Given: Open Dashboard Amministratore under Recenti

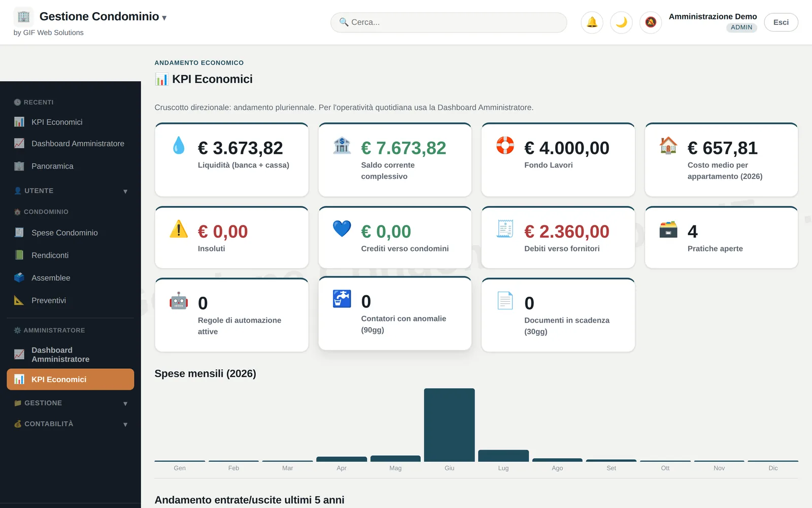Looking at the screenshot, I should pyautogui.click(x=71, y=144).
